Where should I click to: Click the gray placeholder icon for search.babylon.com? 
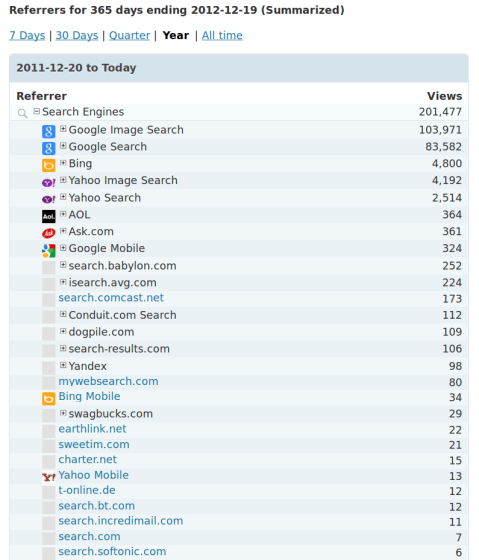click(49, 268)
